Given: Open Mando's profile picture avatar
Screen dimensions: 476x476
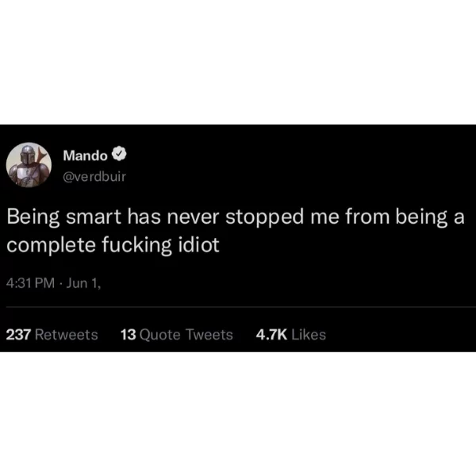Looking at the screenshot, I should tap(29, 165).
